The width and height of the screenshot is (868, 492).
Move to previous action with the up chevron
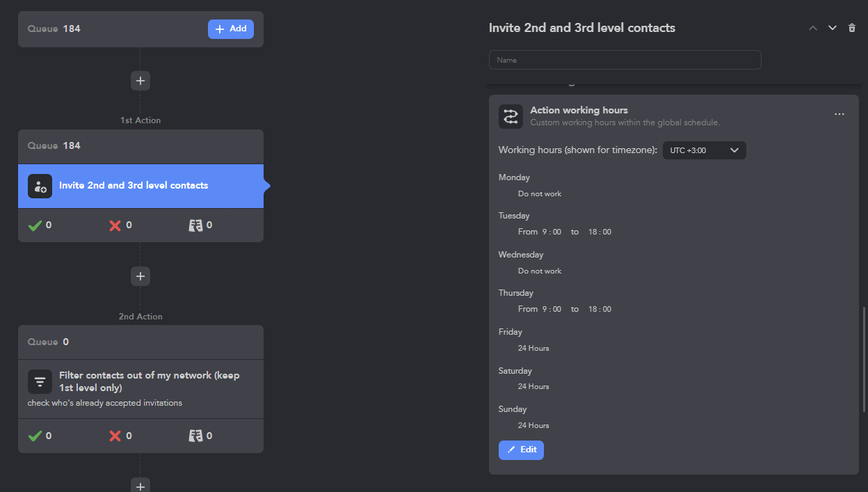click(x=812, y=28)
